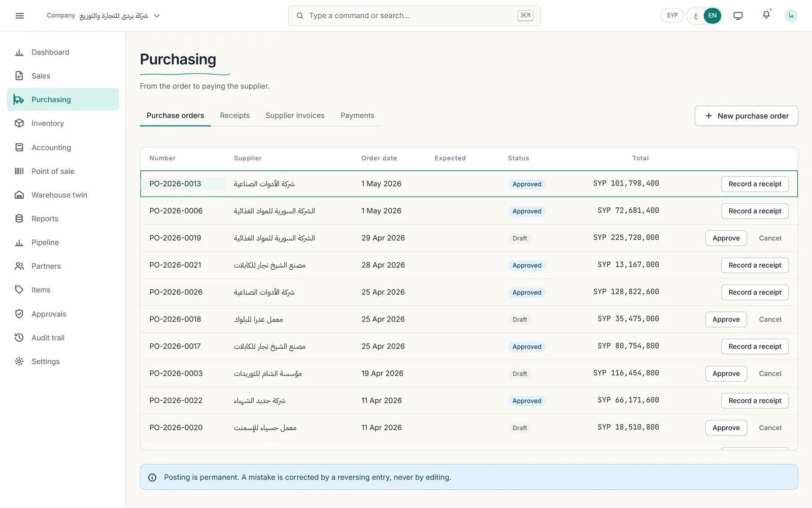Open the Reports database icon
Viewport: 812px width, 508px height.
pos(19,218)
